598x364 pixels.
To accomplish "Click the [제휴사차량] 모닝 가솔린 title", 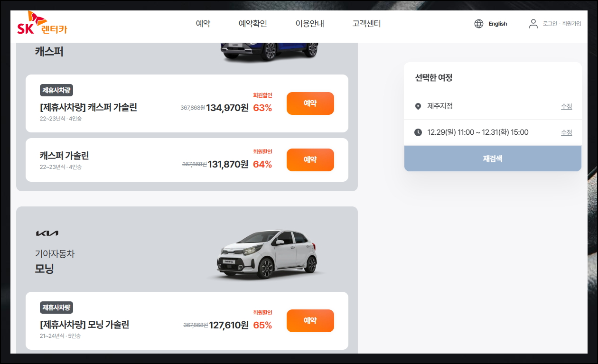I will click(x=84, y=325).
